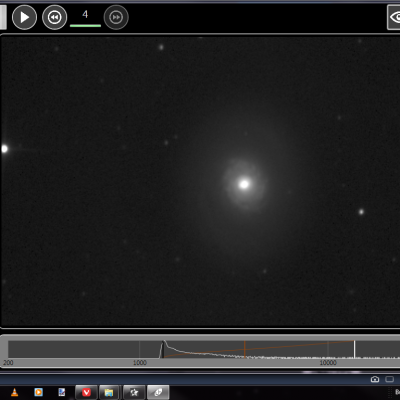
Task: Step back with the rewind button
Action: [55, 17]
